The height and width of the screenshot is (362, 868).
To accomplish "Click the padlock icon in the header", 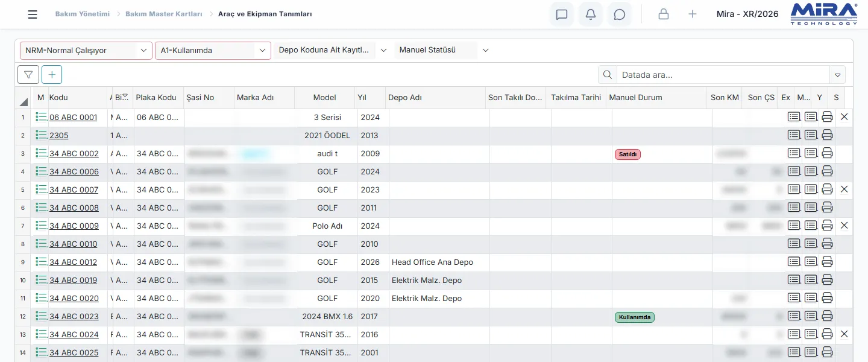I will tap(664, 14).
